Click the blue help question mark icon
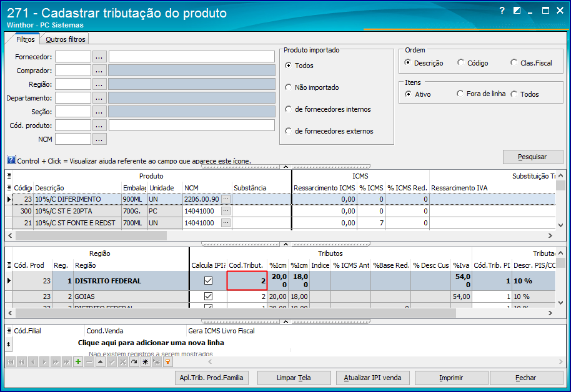The width and height of the screenshot is (571, 392). (11, 160)
